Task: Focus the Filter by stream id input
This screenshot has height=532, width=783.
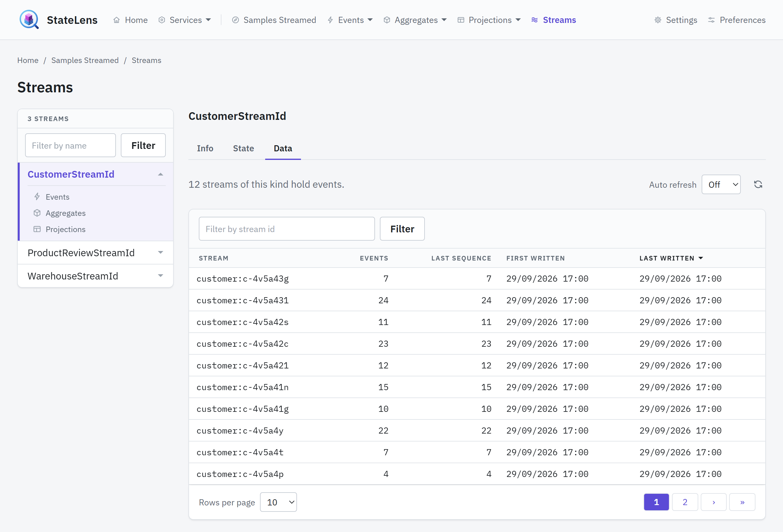Action: 287,229
